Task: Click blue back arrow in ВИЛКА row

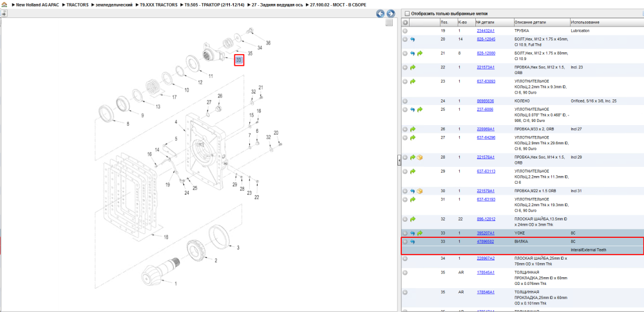Action: (x=412, y=242)
